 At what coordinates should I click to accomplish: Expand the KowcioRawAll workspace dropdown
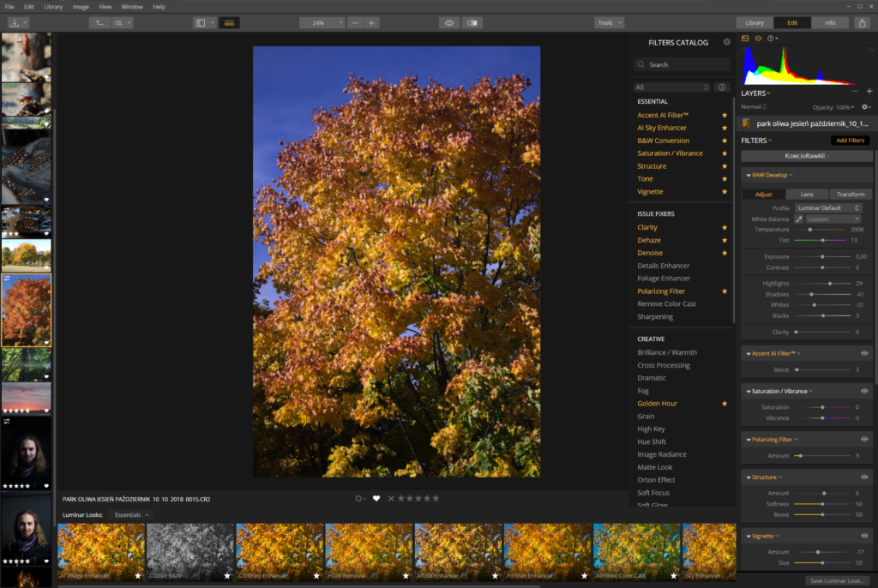[x=807, y=156]
